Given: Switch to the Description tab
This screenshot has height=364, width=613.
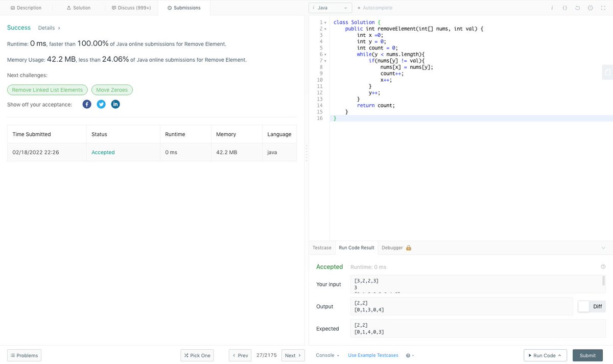Looking at the screenshot, I should 26,8.
